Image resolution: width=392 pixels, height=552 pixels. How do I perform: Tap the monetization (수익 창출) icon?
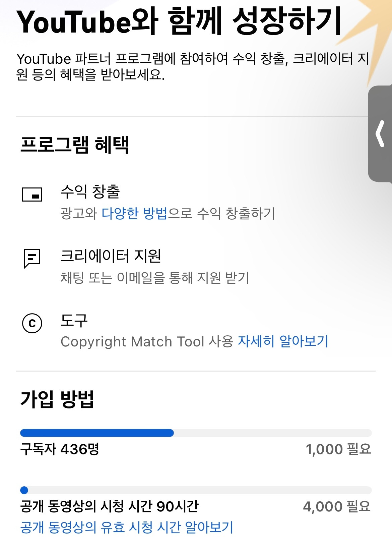pyautogui.click(x=32, y=194)
